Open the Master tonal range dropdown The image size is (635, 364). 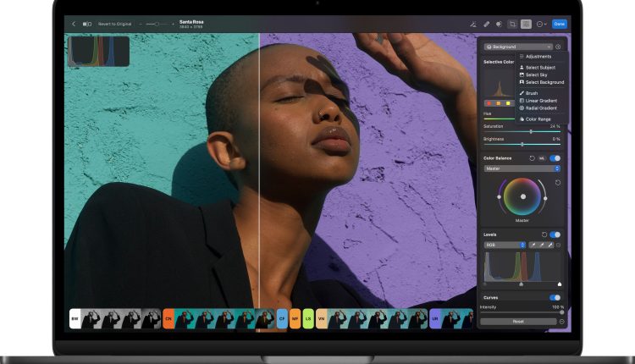[522, 168]
